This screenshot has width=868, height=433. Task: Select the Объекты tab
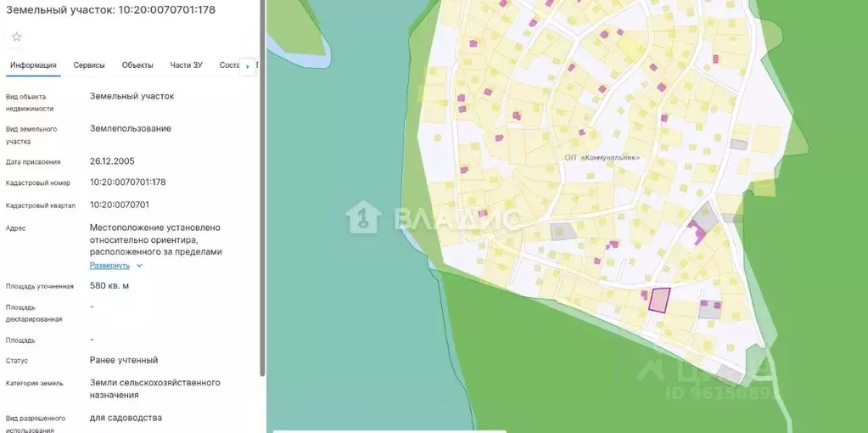click(x=137, y=65)
